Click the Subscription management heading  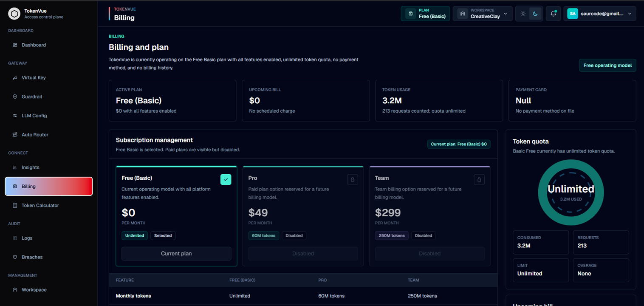(x=154, y=140)
